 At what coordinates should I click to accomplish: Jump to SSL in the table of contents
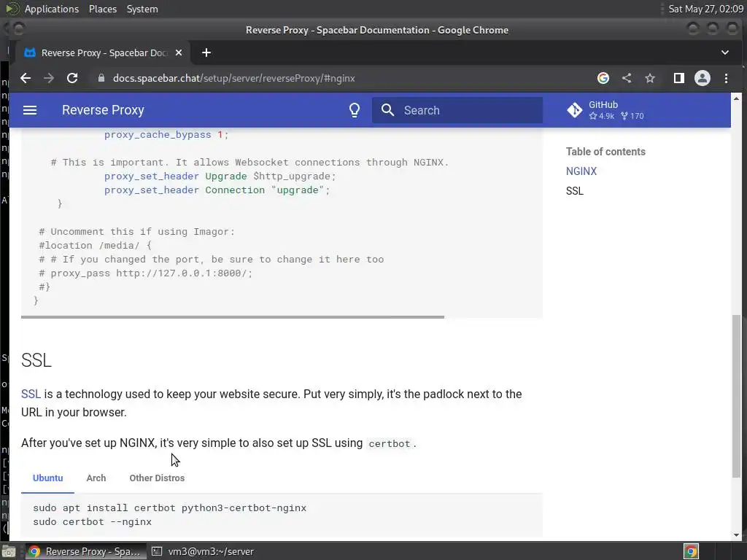[x=575, y=191]
